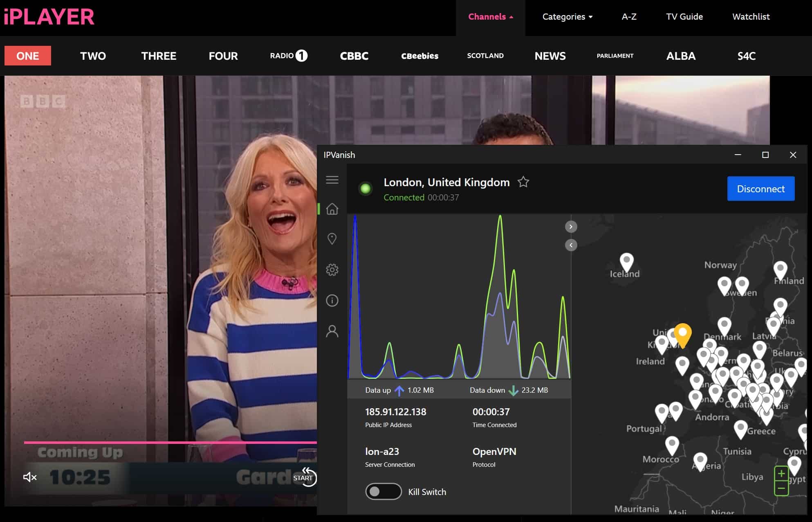Open the Categories dropdown
812x522 pixels.
[x=567, y=17]
